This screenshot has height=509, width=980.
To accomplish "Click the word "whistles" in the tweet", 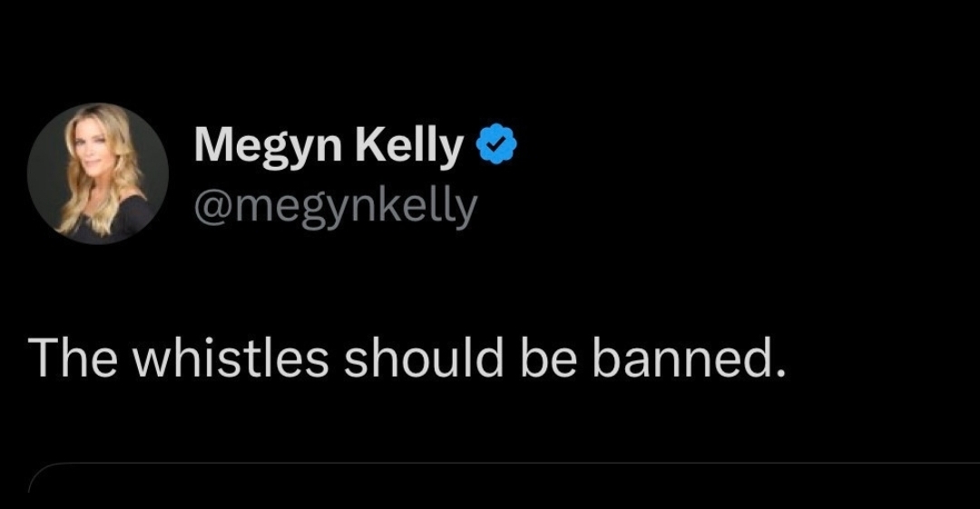I will click(x=230, y=358).
